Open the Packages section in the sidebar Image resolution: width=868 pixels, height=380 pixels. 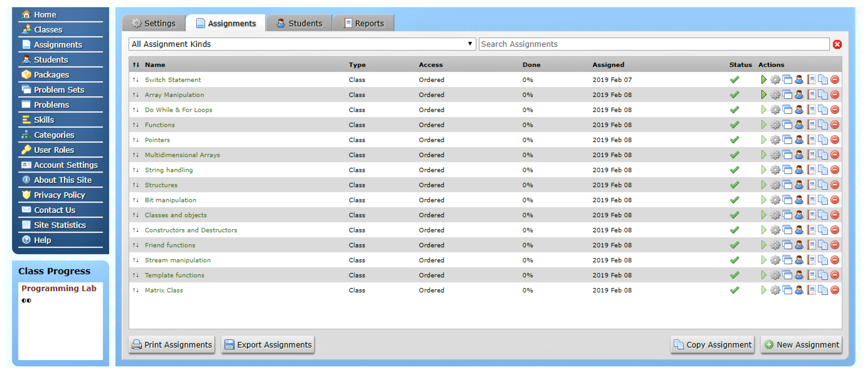[51, 74]
